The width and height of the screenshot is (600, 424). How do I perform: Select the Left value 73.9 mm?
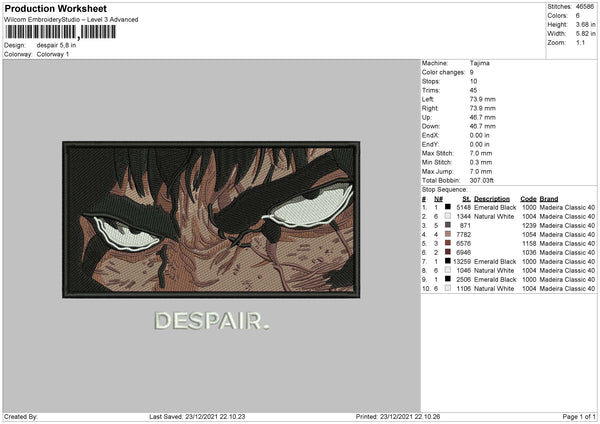point(483,99)
